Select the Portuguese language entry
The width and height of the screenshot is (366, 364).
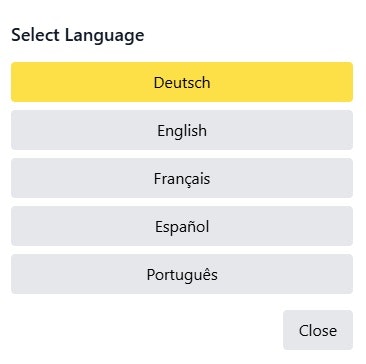(x=182, y=274)
